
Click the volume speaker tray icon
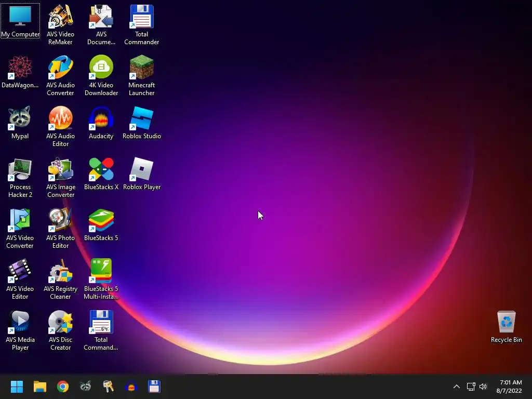point(483,387)
